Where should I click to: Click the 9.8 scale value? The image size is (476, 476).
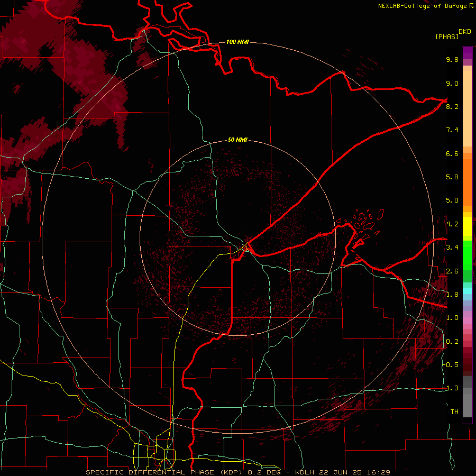(x=452, y=60)
